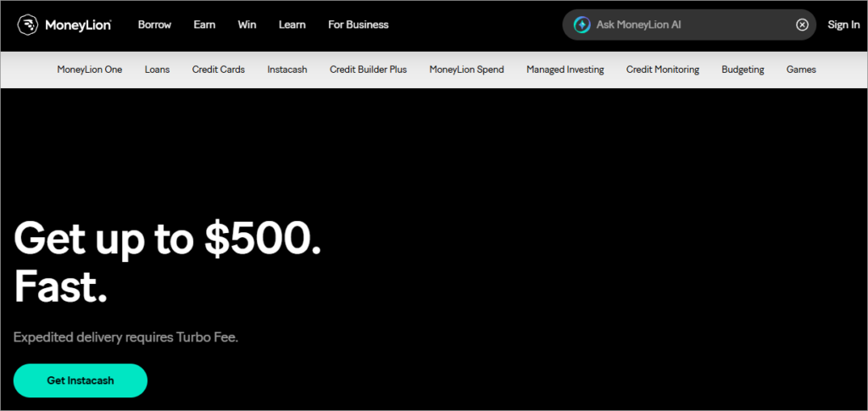Select Instacash in the sub-navigation
The image size is (868, 411).
click(x=287, y=69)
